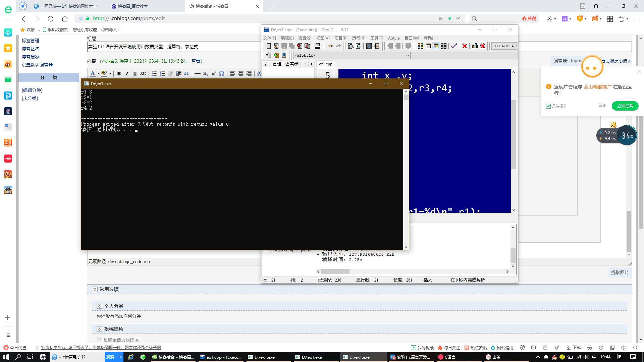Click [编辑分类] link
This screenshot has height=362, width=644.
32,90
